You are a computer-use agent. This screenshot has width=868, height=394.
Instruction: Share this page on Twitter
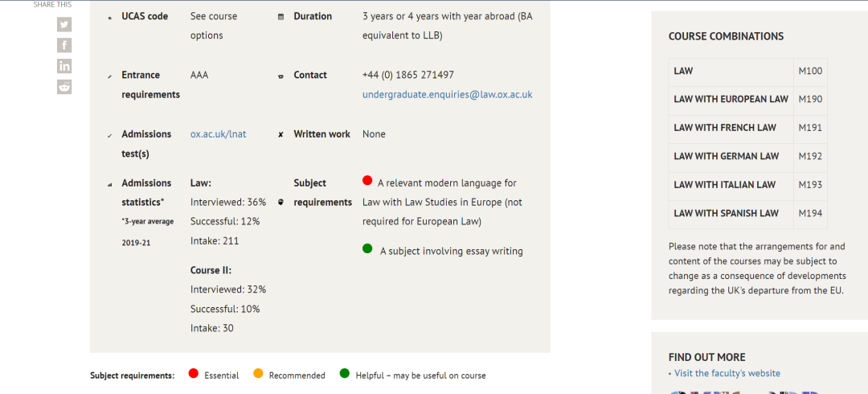[64, 24]
